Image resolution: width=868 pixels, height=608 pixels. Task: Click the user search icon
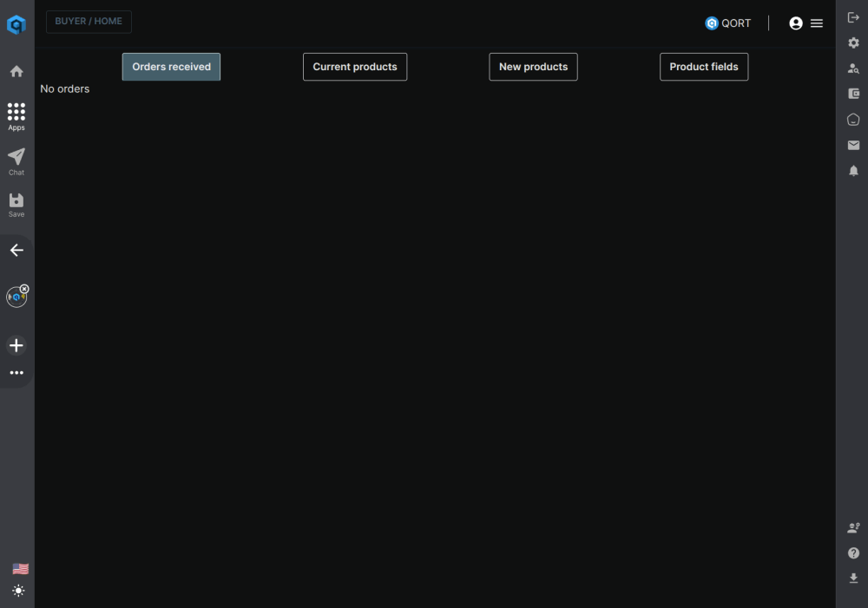pos(853,69)
